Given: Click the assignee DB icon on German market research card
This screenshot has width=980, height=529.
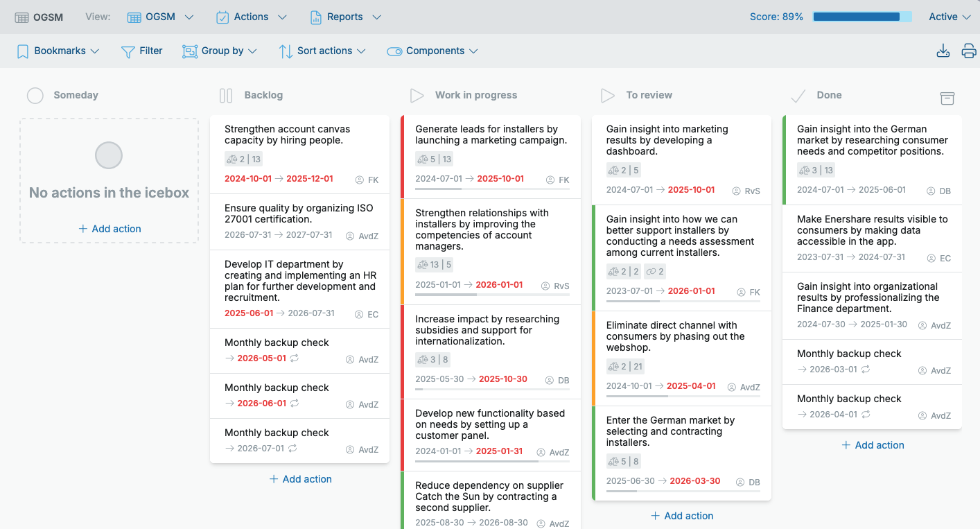Looking at the screenshot, I should click(x=931, y=191).
